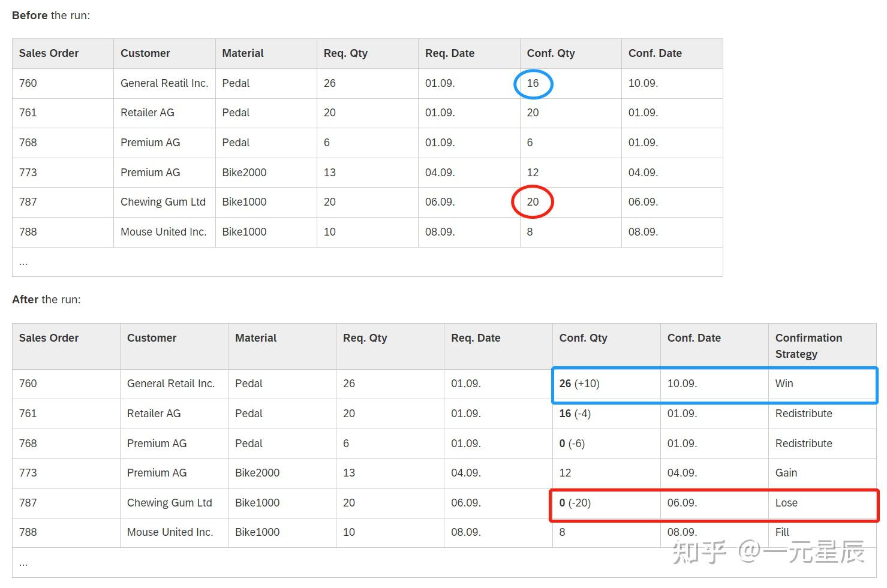This screenshot has width=887, height=588.
Task: Click the 16 (-4) quantity cell
Action: (x=575, y=414)
